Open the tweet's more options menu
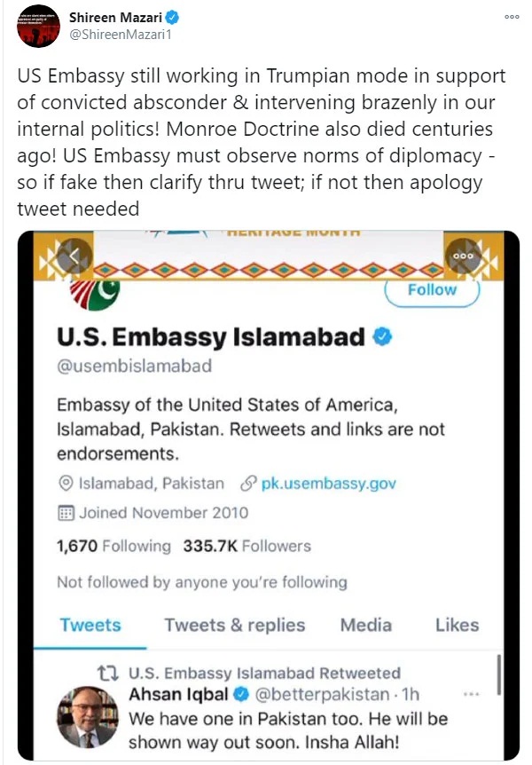 click(x=512, y=17)
